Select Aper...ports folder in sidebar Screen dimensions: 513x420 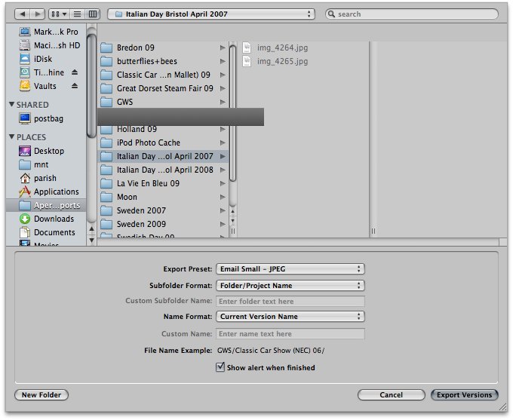tap(46, 205)
